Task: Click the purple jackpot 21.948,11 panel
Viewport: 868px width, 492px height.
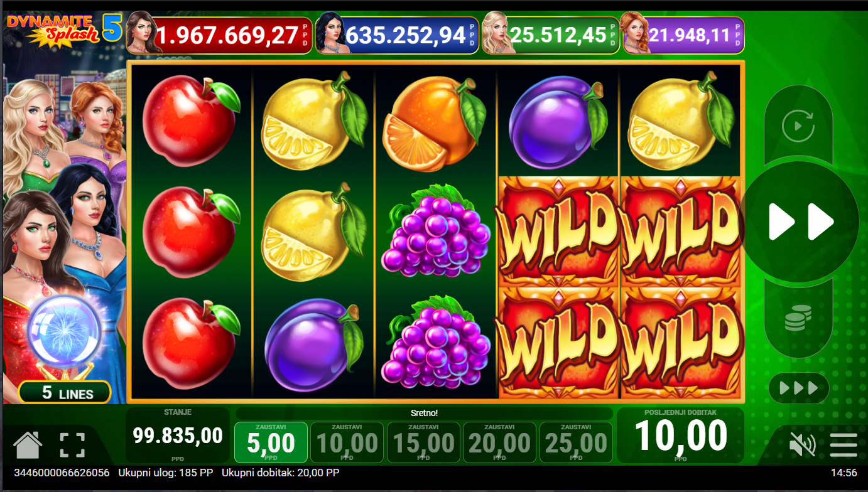Action: (683, 35)
